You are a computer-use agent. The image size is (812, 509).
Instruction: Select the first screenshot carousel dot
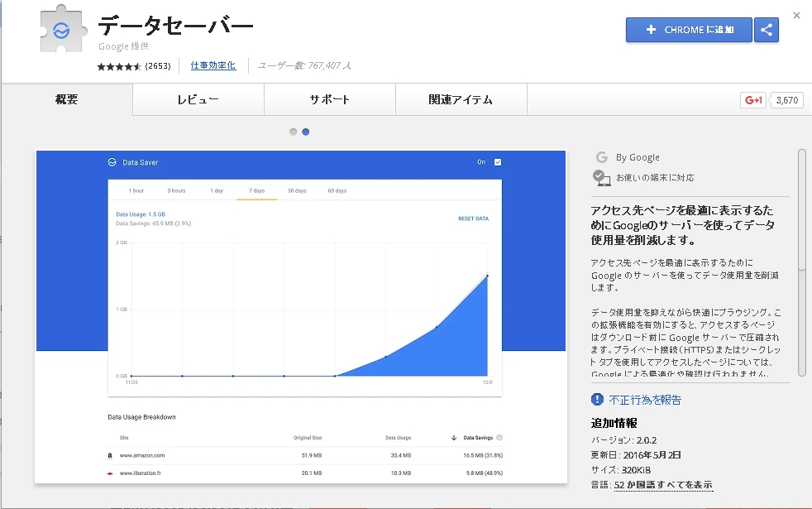pos(293,132)
